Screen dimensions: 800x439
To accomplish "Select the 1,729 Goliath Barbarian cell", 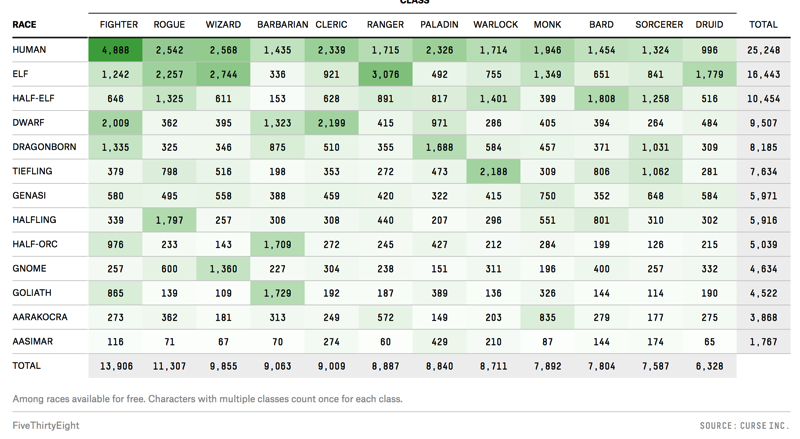I will point(276,293).
